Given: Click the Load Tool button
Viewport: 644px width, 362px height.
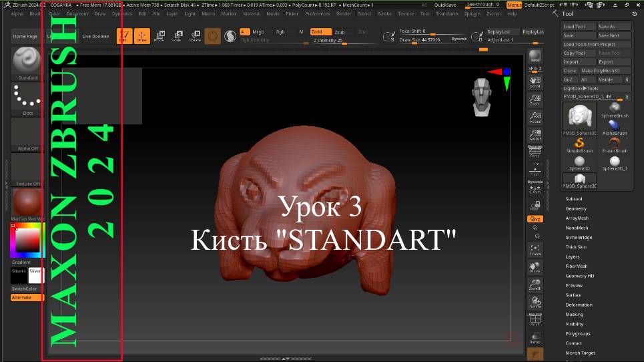Looking at the screenshot, I should [579, 26].
